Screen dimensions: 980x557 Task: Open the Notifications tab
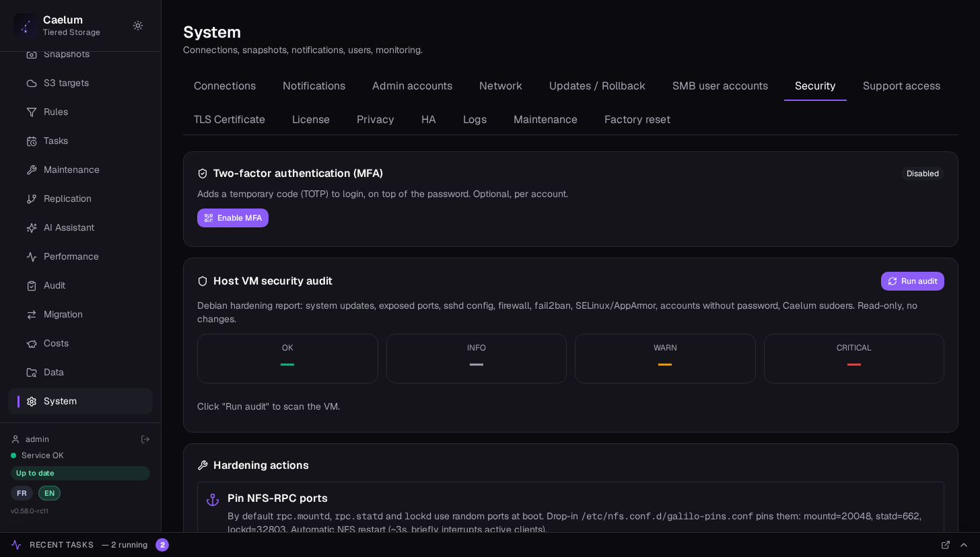pyautogui.click(x=314, y=86)
